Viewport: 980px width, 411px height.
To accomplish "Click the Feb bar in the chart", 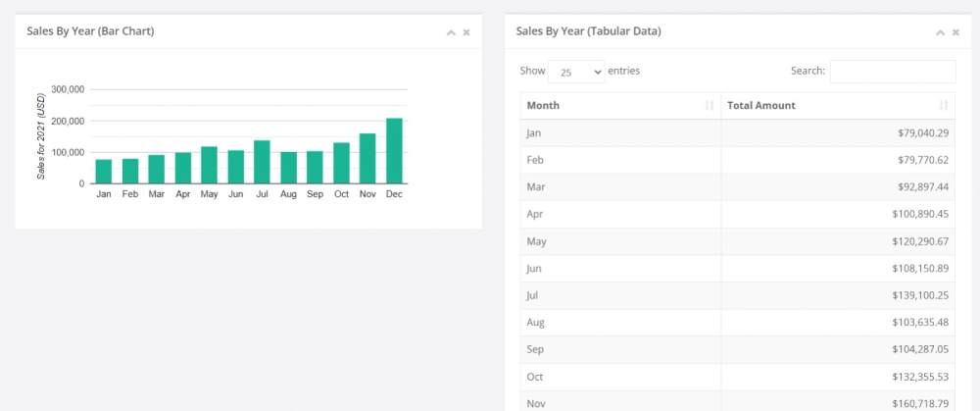I will (130, 171).
